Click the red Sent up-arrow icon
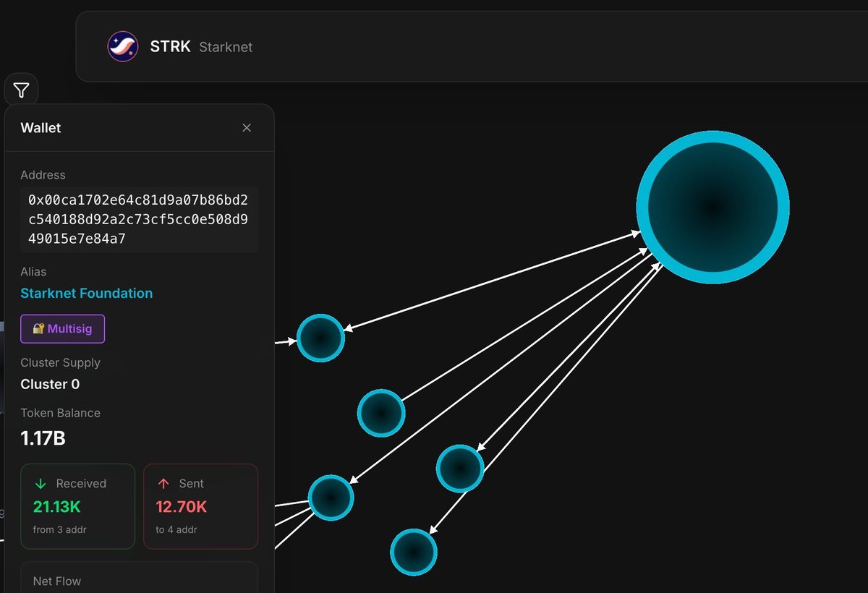Screen dimensions: 868x593 [163, 484]
